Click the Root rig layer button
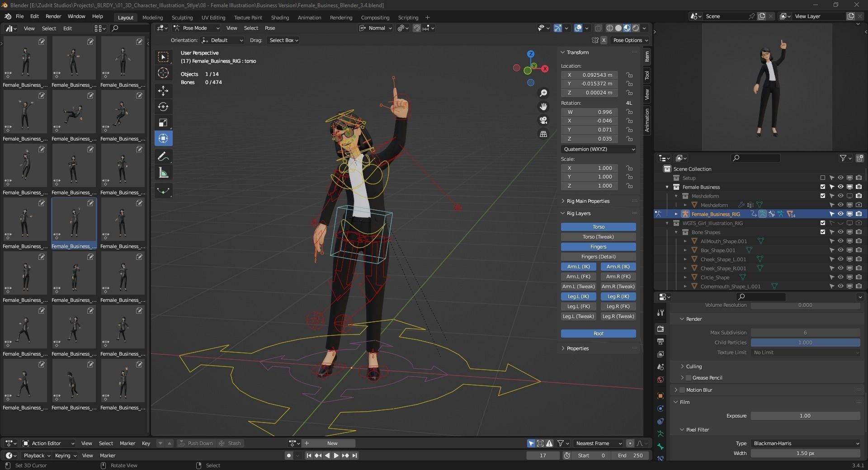 click(599, 334)
